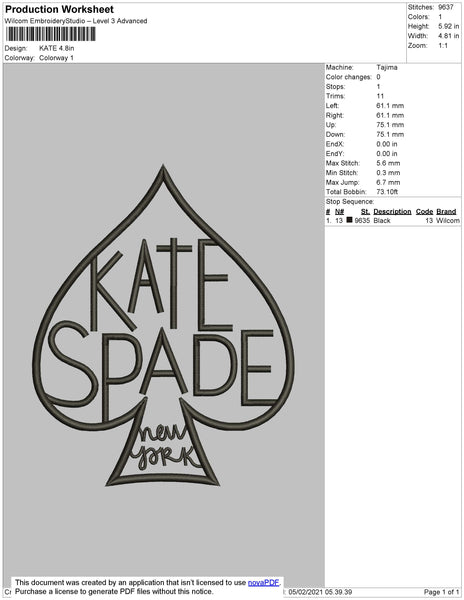This screenshot has height=600, width=464.
Task: Click the 'Black' thread description
Action: pos(382,220)
